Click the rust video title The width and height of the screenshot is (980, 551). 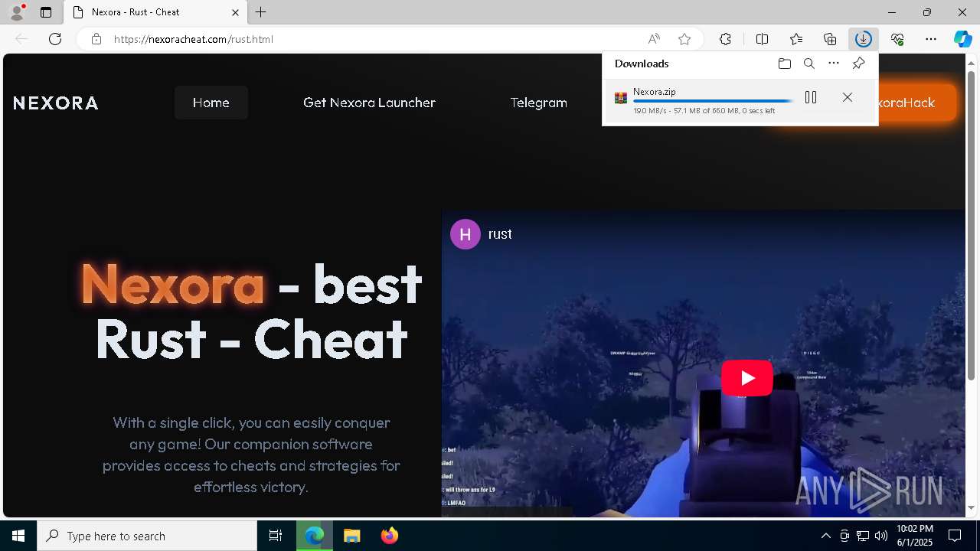pos(500,234)
